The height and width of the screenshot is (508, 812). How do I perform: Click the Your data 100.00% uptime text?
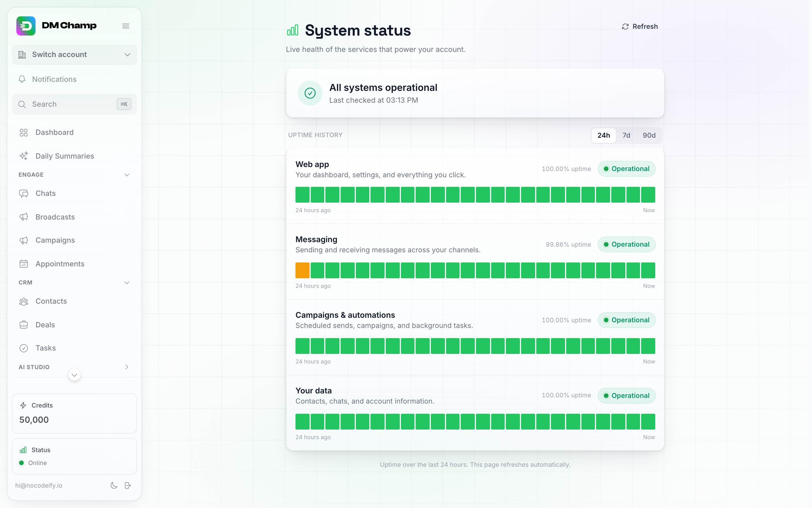[x=566, y=395]
